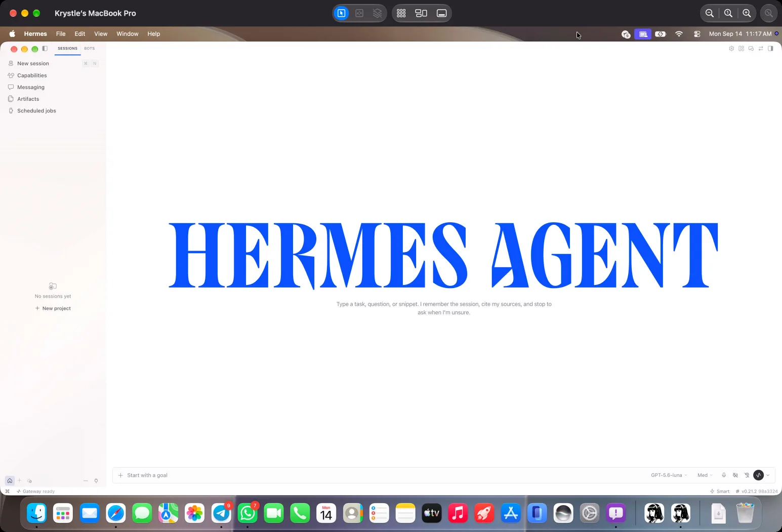Expand the chevron beside the waveform button
Image resolution: width=782 pixels, height=532 pixels.
coord(768,475)
